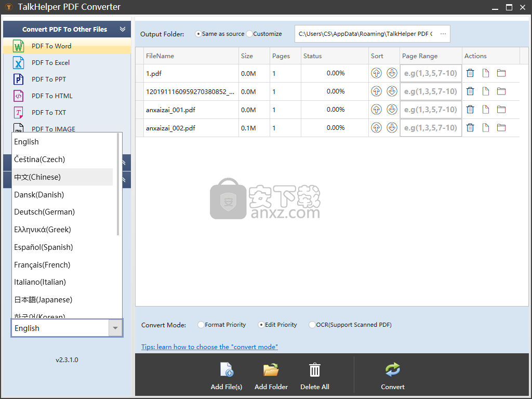Screen dimensions: 532x399
Task: Enable OCR scanned PDF mode
Action: click(350, 325)
